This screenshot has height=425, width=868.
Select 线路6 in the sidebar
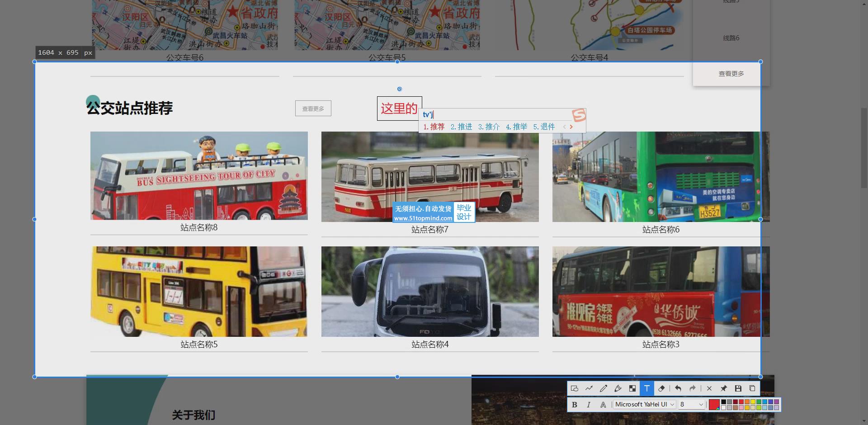coord(731,38)
